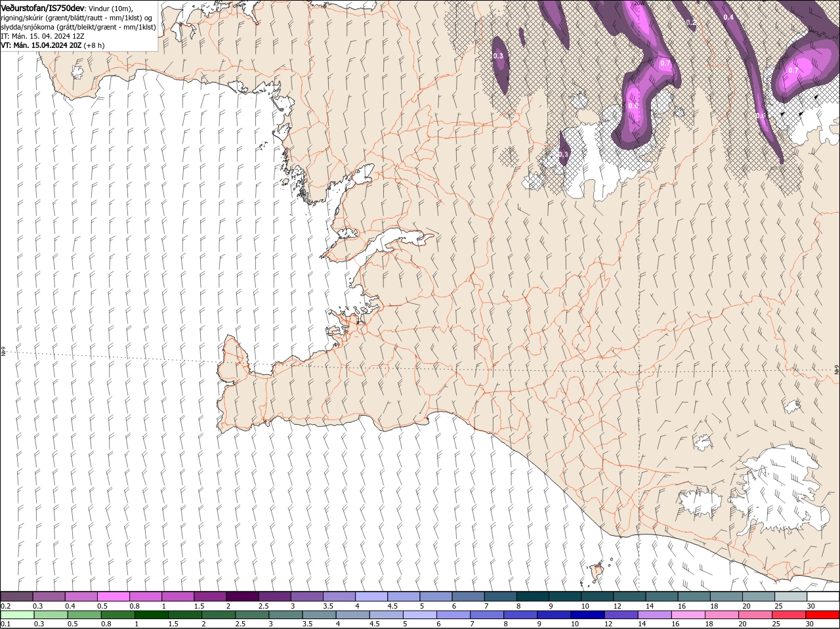This screenshot has width=840, height=629.
Task: Click the 0.1 value label in the lower legend
Action: tap(6, 624)
